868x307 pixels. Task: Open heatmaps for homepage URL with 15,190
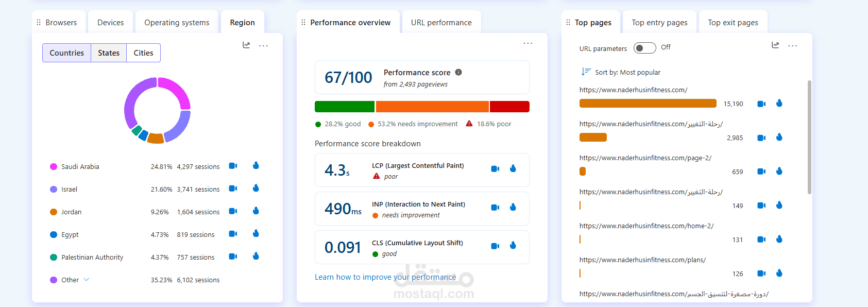[779, 103]
